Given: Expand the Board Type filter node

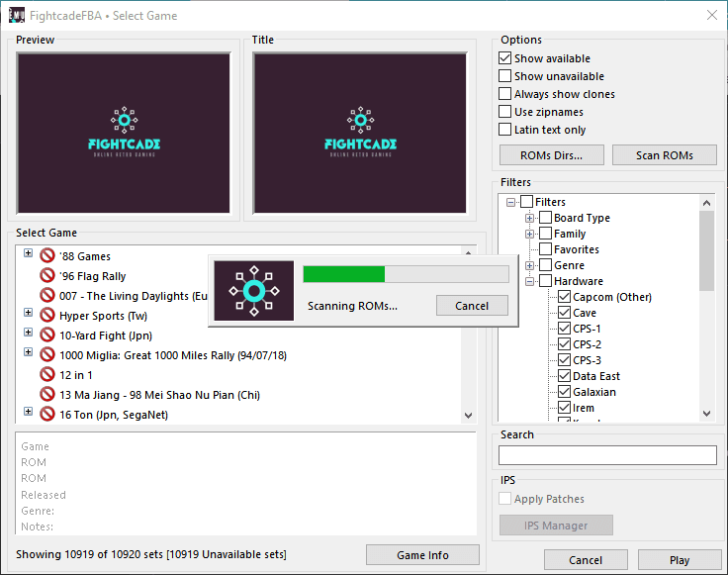Looking at the screenshot, I should pos(530,218).
